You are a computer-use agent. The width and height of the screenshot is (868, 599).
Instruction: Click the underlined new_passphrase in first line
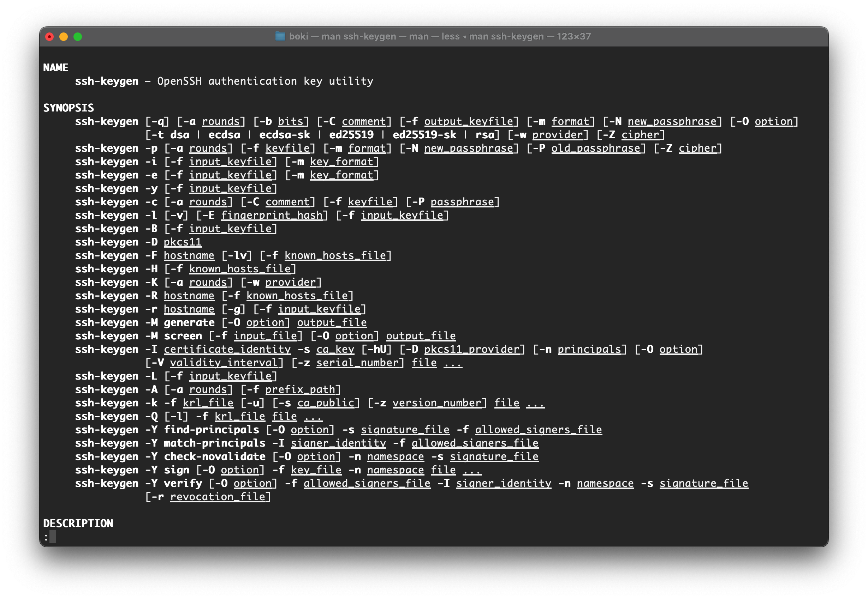coord(672,122)
